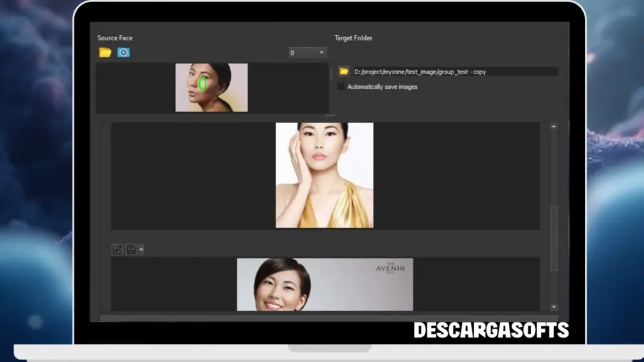Open the Source Face folder browser
The width and height of the screenshot is (644, 362).
104,53
